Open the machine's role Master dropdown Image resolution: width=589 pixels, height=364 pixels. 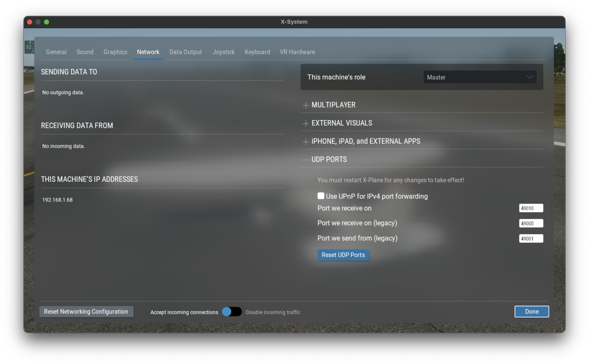pyautogui.click(x=480, y=77)
